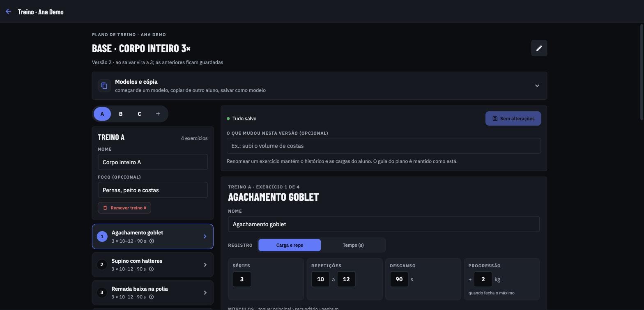Screen dimensions: 644x310
Task: Click the Corpo inteiro A name field
Action: tap(152, 162)
